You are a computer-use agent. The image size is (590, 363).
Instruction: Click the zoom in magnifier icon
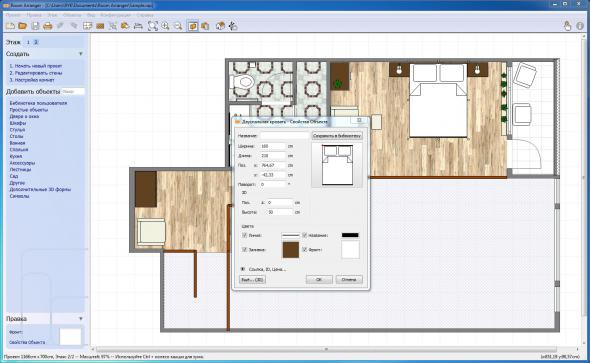pos(165,26)
